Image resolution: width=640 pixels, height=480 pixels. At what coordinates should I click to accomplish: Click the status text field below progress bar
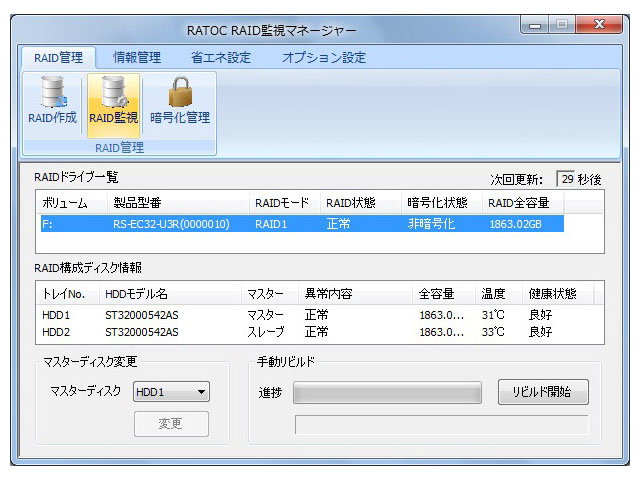pyautogui.click(x=442, y=425)
